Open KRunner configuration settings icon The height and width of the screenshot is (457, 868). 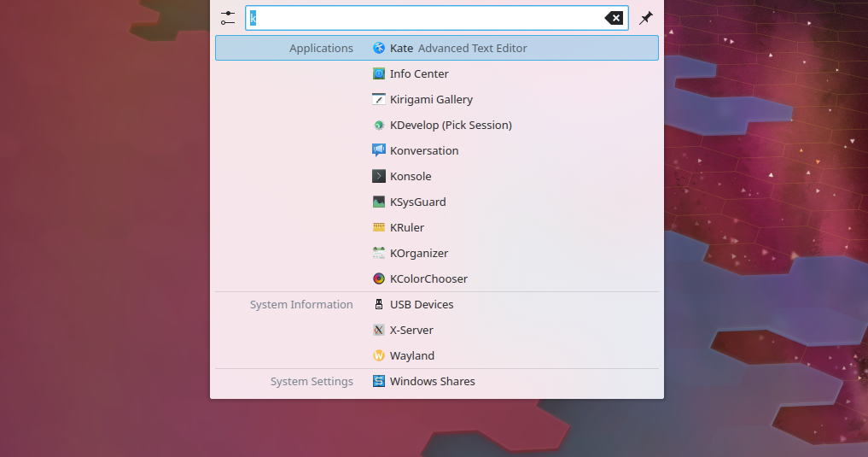[x=228, y=18]
